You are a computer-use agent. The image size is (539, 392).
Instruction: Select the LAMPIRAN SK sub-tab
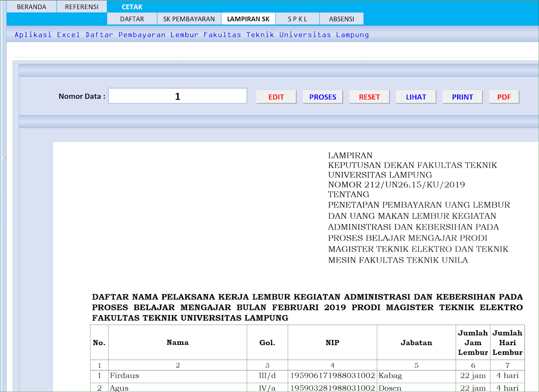point(248,19)
